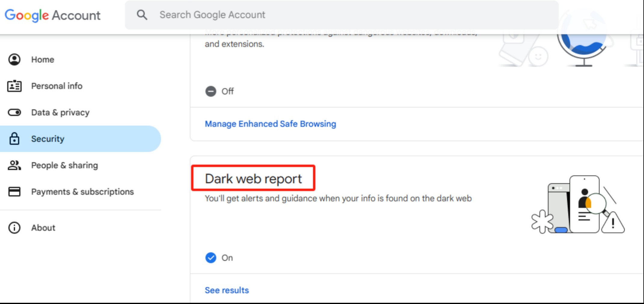This screenshot has height=304, width=644.
Task: Click the Personal info ID card icon
Action: pos(14,86)
